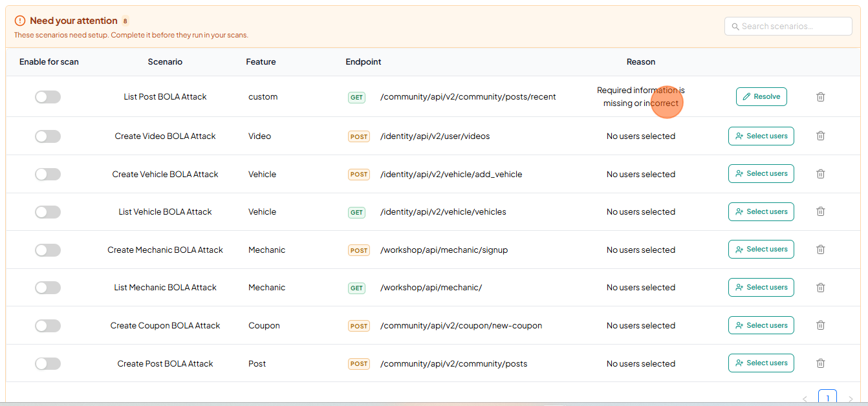This screenshot has height=406, width=868.
Task: Click the Resolve button for List Post
Action: click(761, 96)
